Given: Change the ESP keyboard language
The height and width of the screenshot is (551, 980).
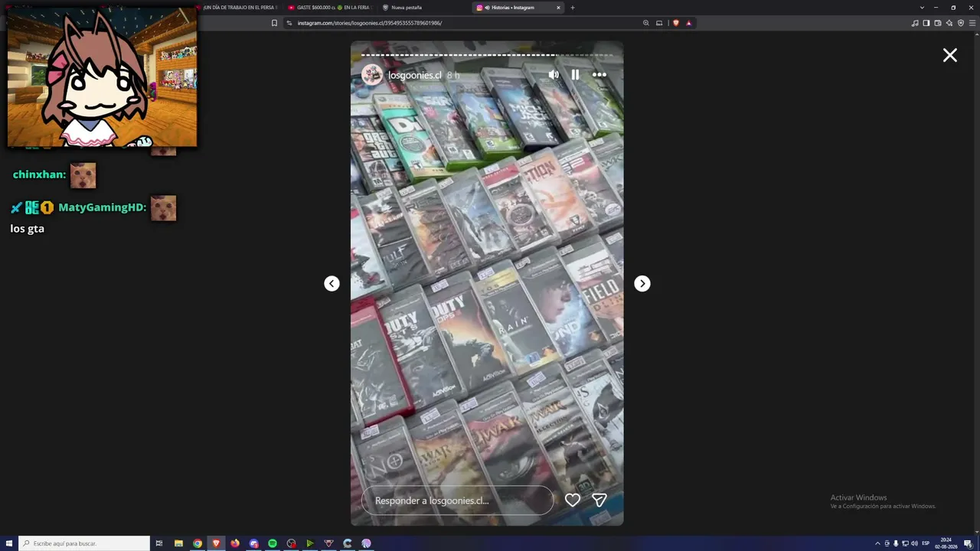Looking at the screenshot, I should tap(926, 543).
